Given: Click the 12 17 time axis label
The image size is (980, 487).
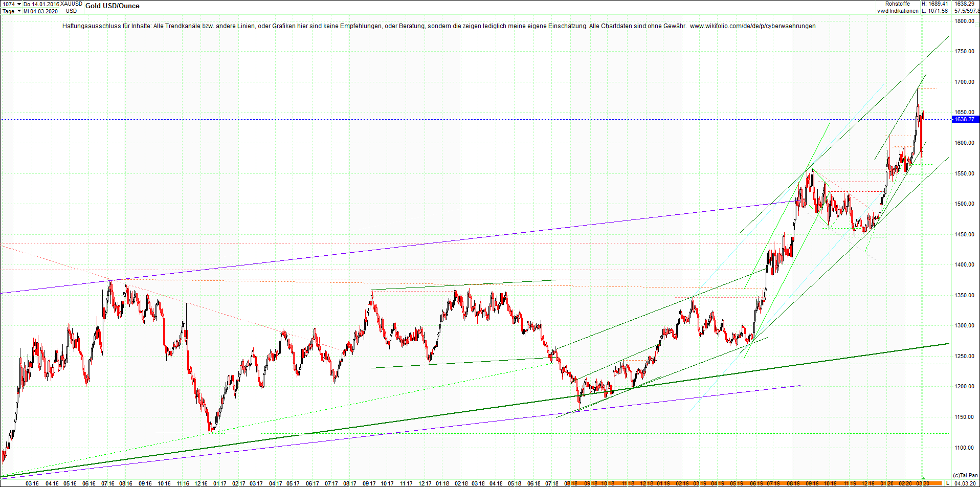Looking at the screenshot, I should coord(425,483).
